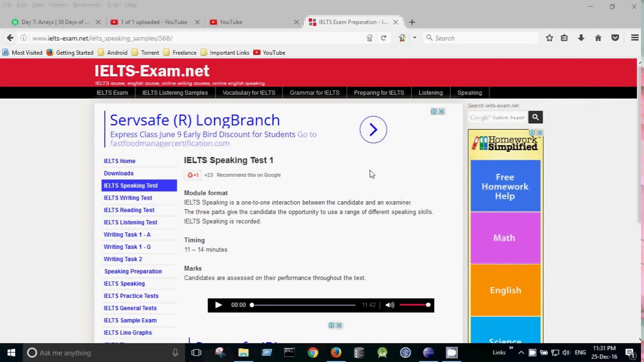
Task: Open the bookmarks list icon in toolbar
Action: [x=564, y=38]
